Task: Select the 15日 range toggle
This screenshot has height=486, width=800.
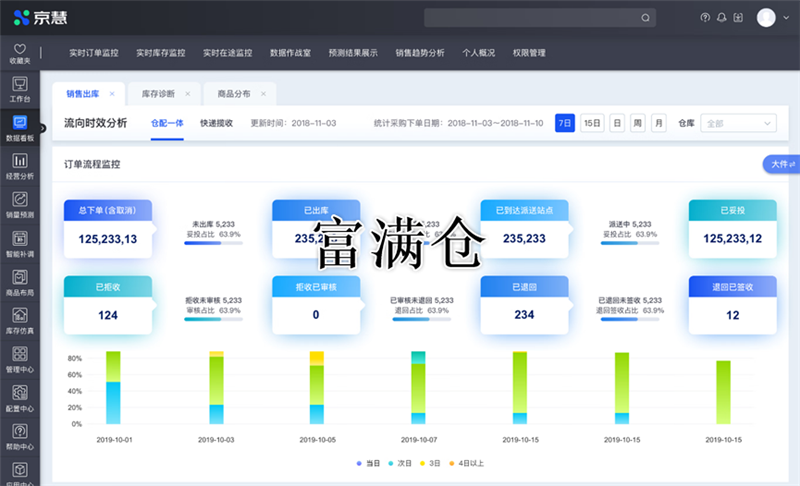Action: click(592, 123)
